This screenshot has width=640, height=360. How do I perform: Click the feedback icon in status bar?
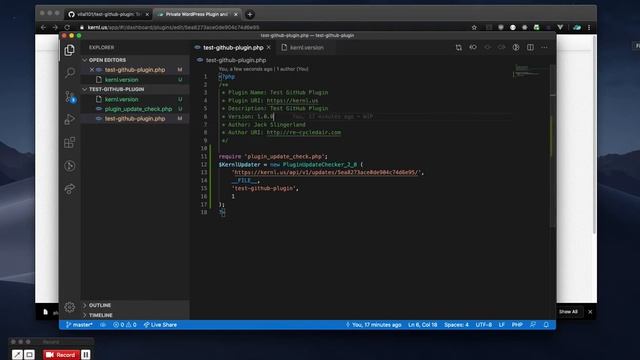point(533,325)
